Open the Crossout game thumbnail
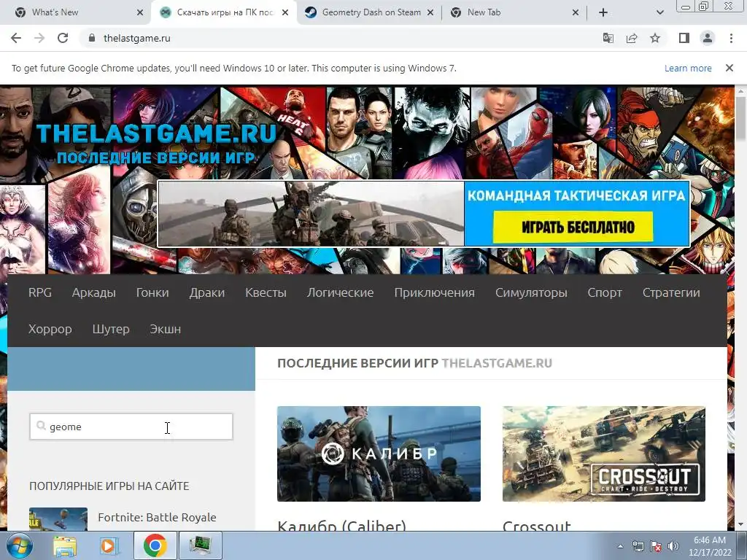The image size is (747, 560). pyautogui.click(x=603, y=454)
